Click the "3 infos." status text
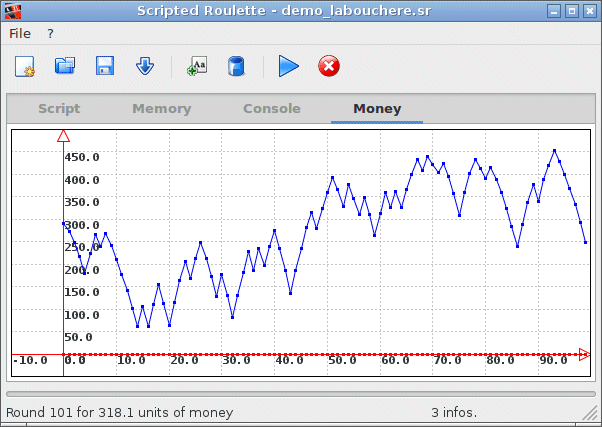The height and width of the screenshot is (427, 602). pos(454,413)
